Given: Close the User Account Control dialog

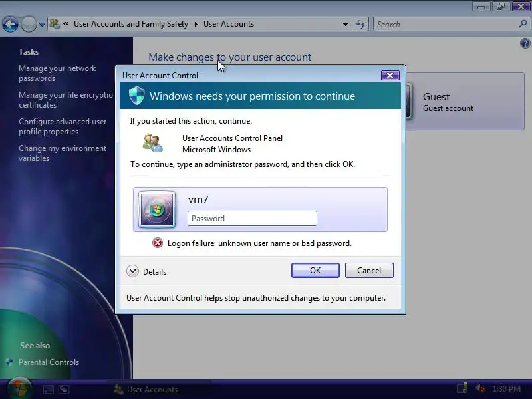Looking at the screenshot, I should pos(390,76).
